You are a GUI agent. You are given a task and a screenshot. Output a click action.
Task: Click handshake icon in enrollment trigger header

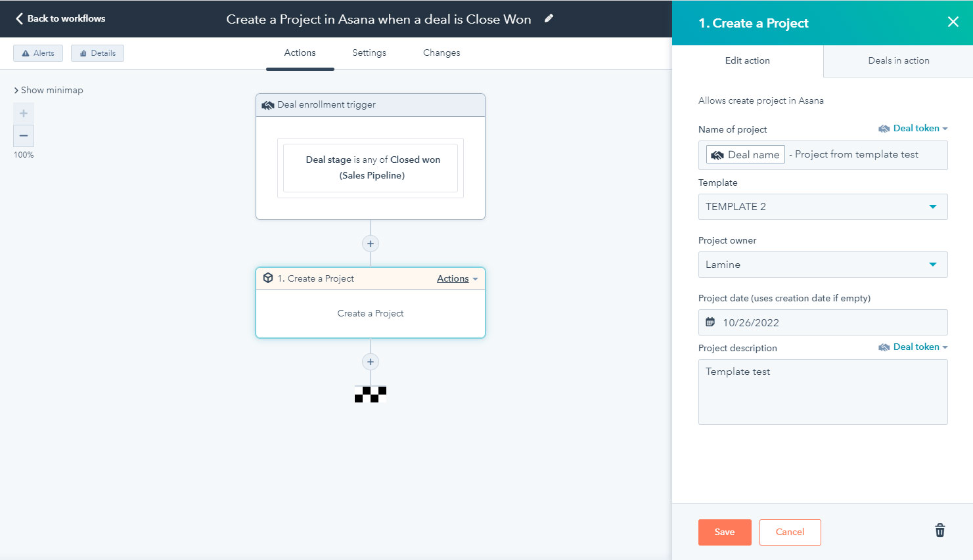coord(268,105)
